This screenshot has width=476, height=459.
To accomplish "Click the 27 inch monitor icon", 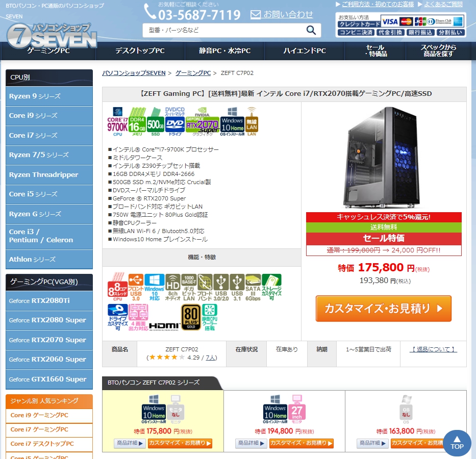I will click(297, 409).
